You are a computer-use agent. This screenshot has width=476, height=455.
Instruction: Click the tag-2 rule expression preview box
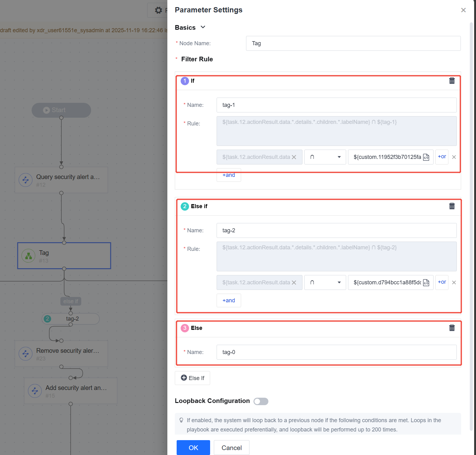tap(337, 256)
